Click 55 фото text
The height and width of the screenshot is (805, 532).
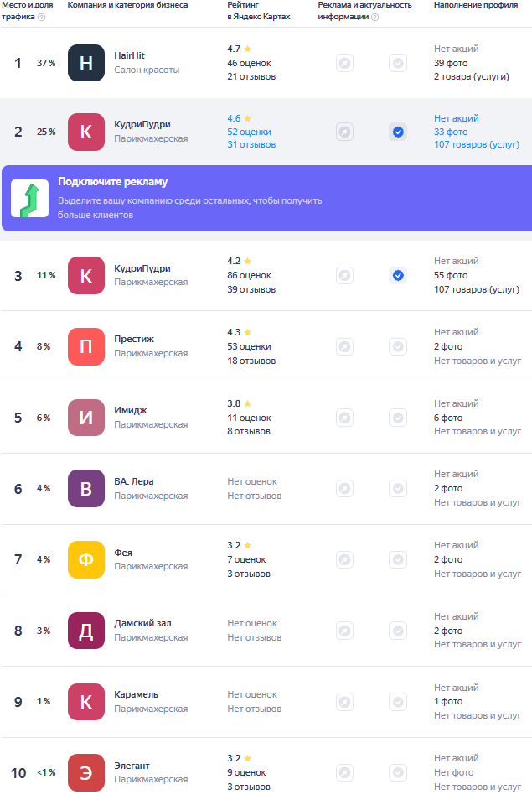pos(451,276)
